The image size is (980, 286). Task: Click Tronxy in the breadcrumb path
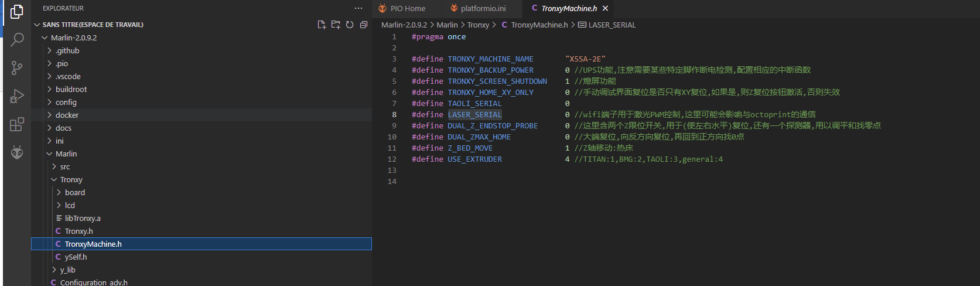(x=478, y=25)
